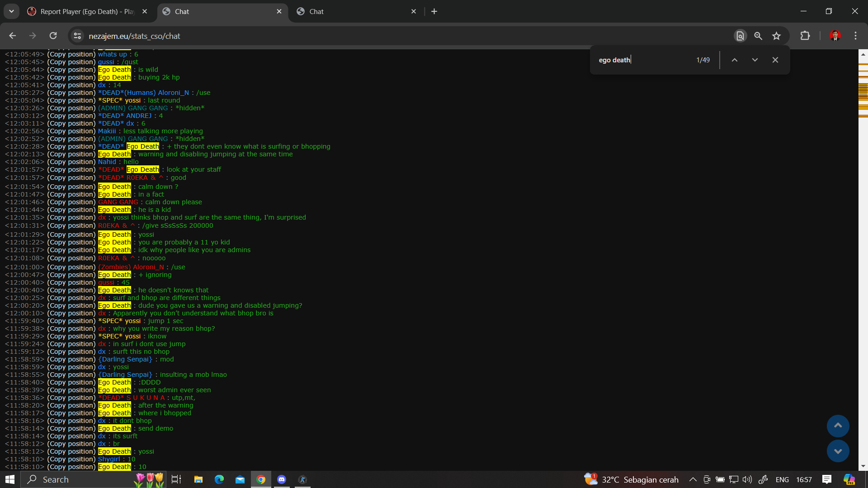
Task: Click the find-in-page icon in address bar
Action: [740, 36]
